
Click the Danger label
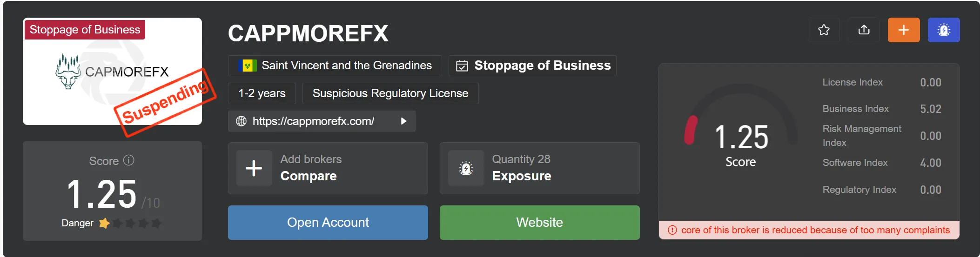77,223
